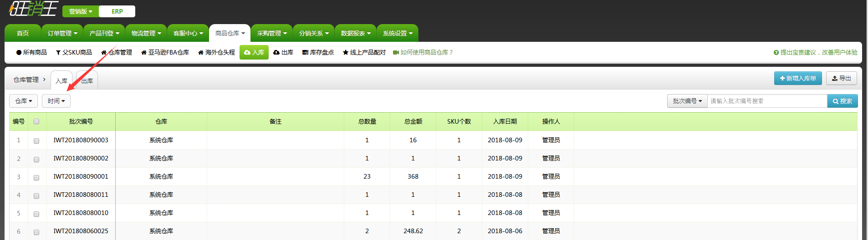Open 亚马逊FBA仓库 page
The height and width of the screenshot is (240, 868).
point(165,52)
